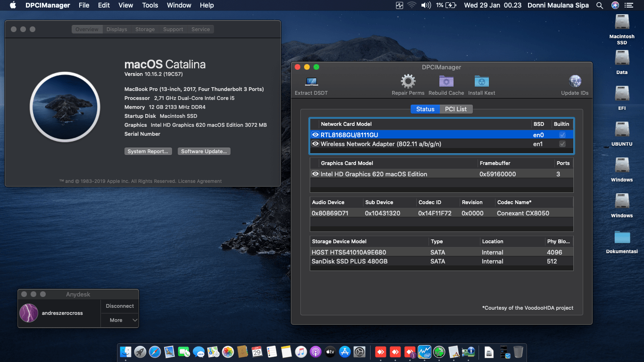The height and width of the screenshot is (362, 644).
Task: Open Apple TV app in dock
Action: (330, 352)
